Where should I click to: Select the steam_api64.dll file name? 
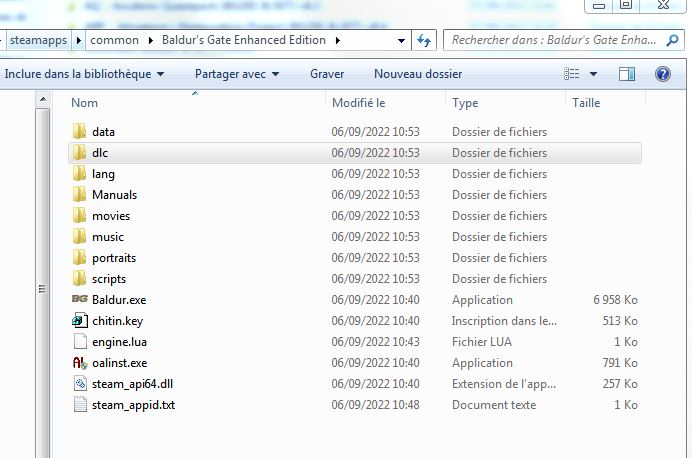[132, 384]
